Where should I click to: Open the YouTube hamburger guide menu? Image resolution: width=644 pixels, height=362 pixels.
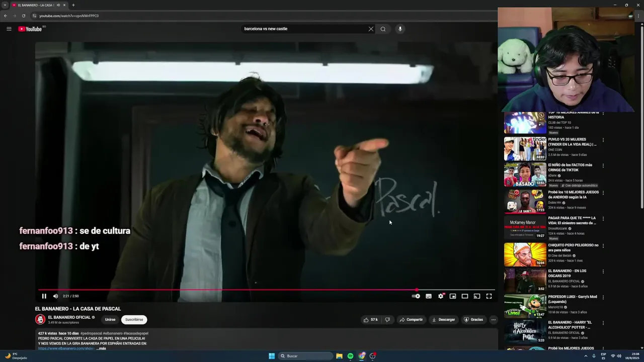click(9, 29)
